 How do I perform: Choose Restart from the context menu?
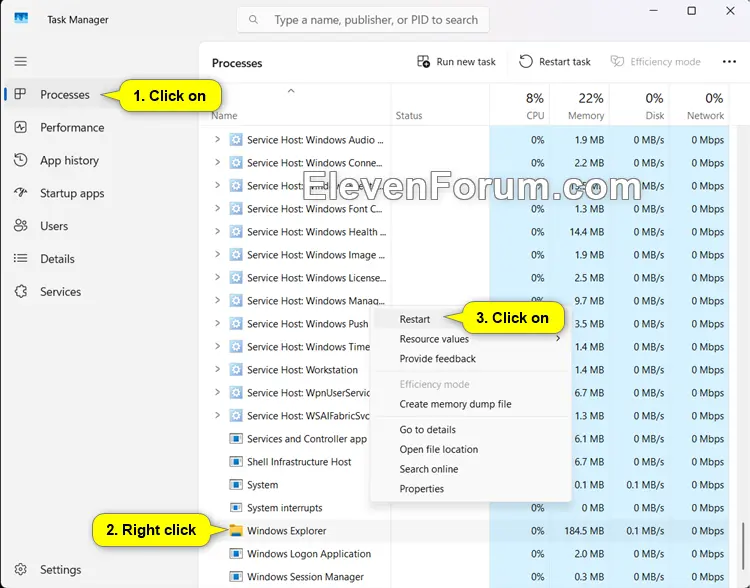click(x=414, y=319)
